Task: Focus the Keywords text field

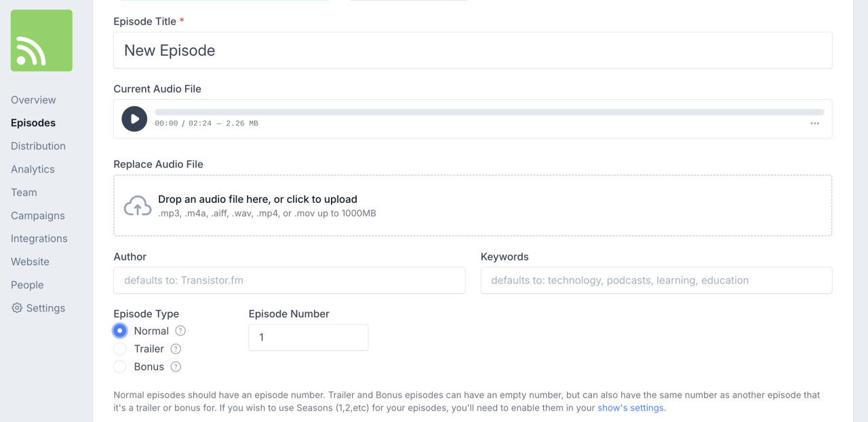Action: point(656,280)
